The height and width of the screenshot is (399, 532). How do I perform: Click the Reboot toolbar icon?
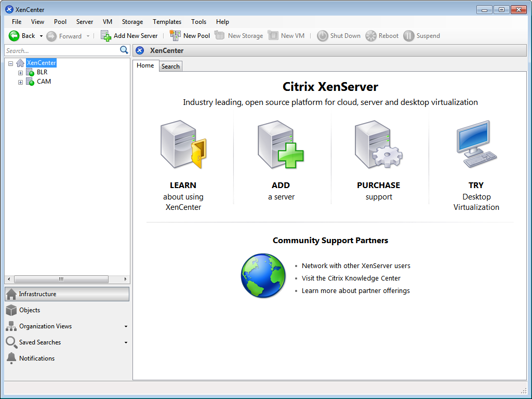click(370, 35)
